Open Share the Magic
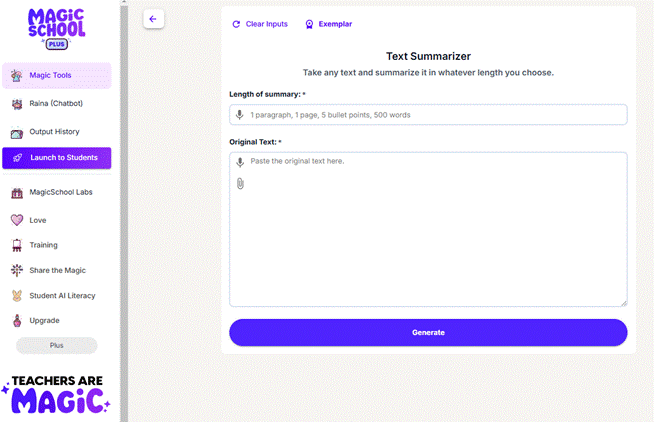 pyautogui.click(x=56, y=270)
